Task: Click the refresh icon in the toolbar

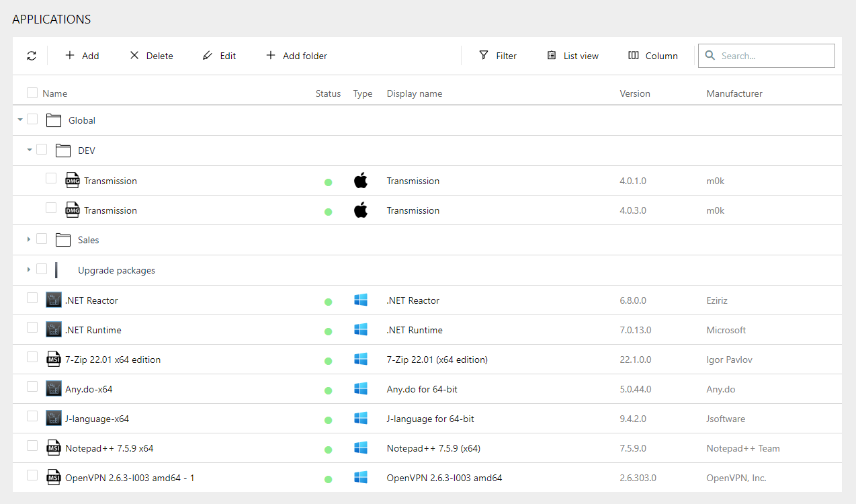Action: pos(32,56)
